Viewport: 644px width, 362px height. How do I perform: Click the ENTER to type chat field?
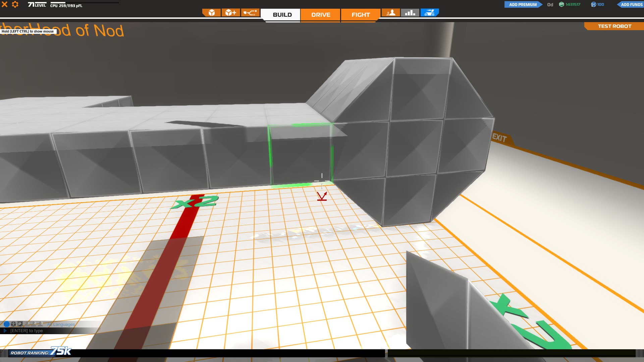click(27, 331)
